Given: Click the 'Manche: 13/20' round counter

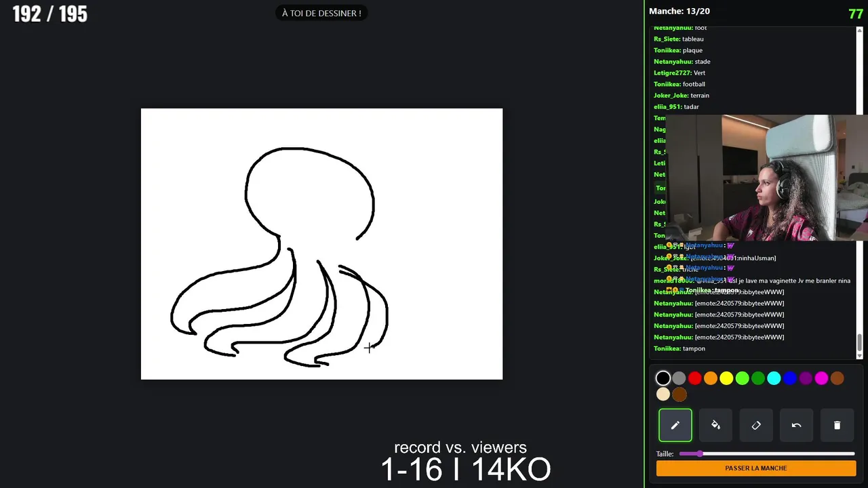Looking at the screenshot, I should coord(679,11).
